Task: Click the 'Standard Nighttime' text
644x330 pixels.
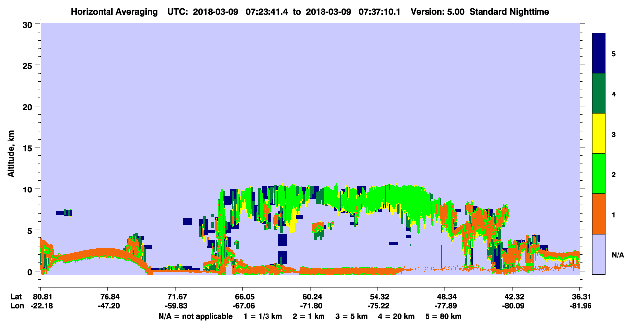Action: point(509,11)
